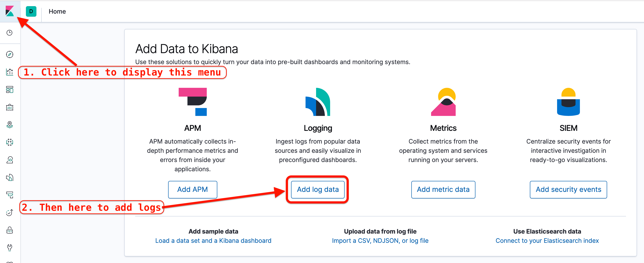
Task: Open the space selector labeled D
Action: 31,11
